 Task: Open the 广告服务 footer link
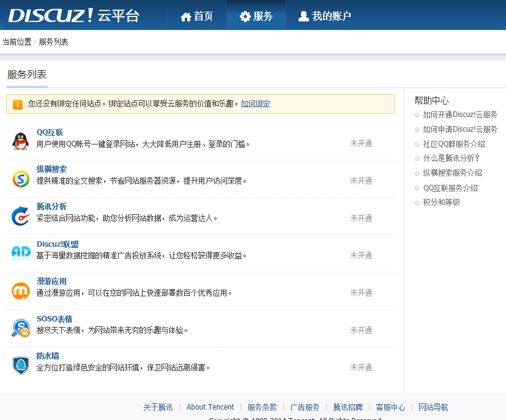click(305, 407)
